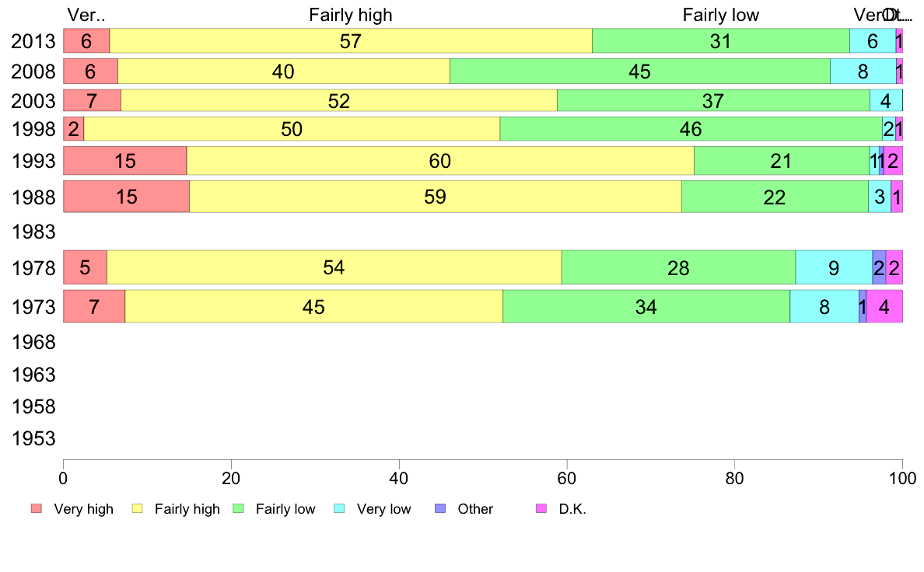The image size is (924, 572).
Task: Click the blue Other legend swatch
Action: click(440, 508)
